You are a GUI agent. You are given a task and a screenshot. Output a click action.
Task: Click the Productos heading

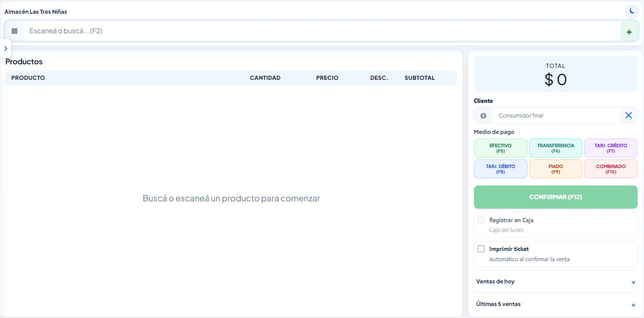click(24, 62)
